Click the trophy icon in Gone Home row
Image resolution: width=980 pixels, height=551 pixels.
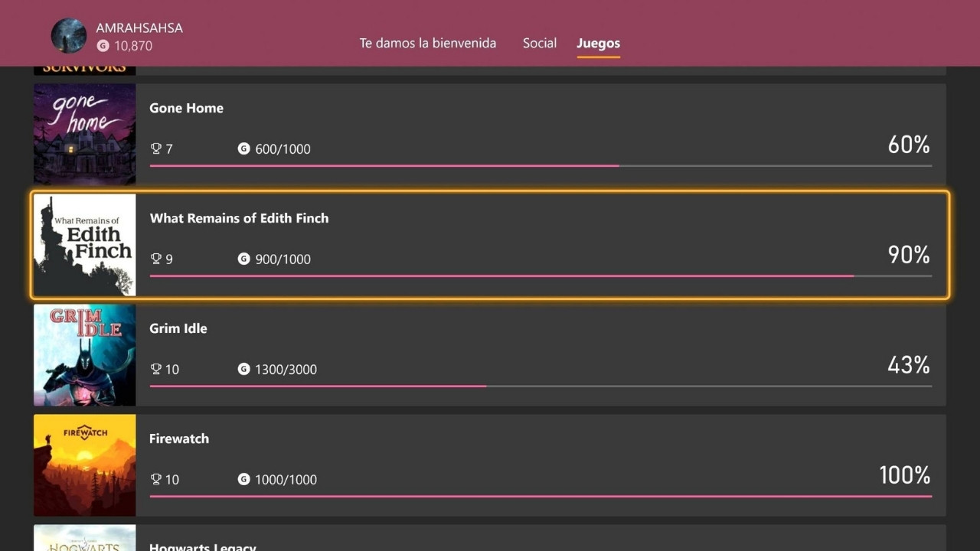point(156,149)
